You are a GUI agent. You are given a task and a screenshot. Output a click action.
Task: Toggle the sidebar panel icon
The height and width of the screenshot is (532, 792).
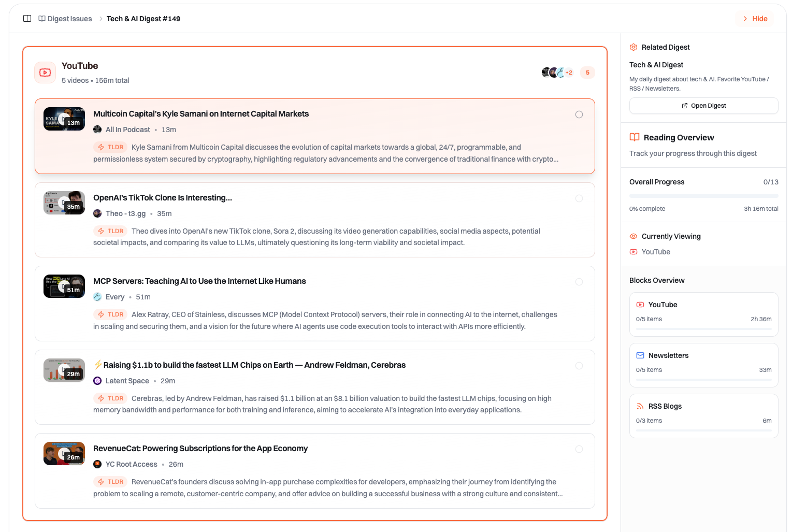tap(27, 19)
